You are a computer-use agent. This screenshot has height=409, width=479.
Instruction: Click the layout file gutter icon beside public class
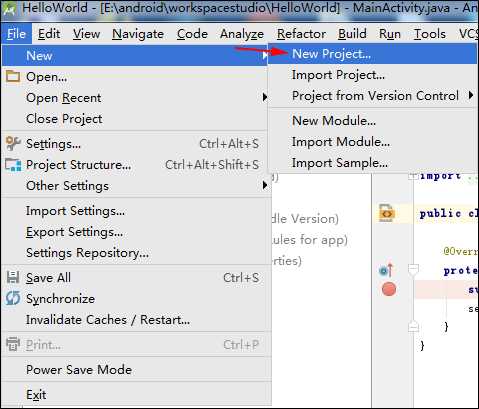click(x=387, y=213)
